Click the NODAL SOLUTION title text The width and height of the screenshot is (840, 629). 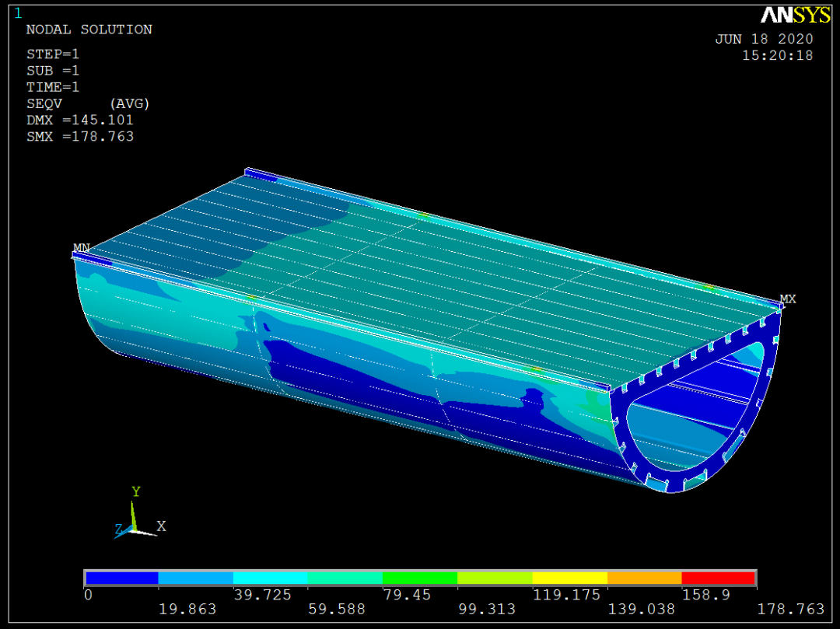point(89,30)
